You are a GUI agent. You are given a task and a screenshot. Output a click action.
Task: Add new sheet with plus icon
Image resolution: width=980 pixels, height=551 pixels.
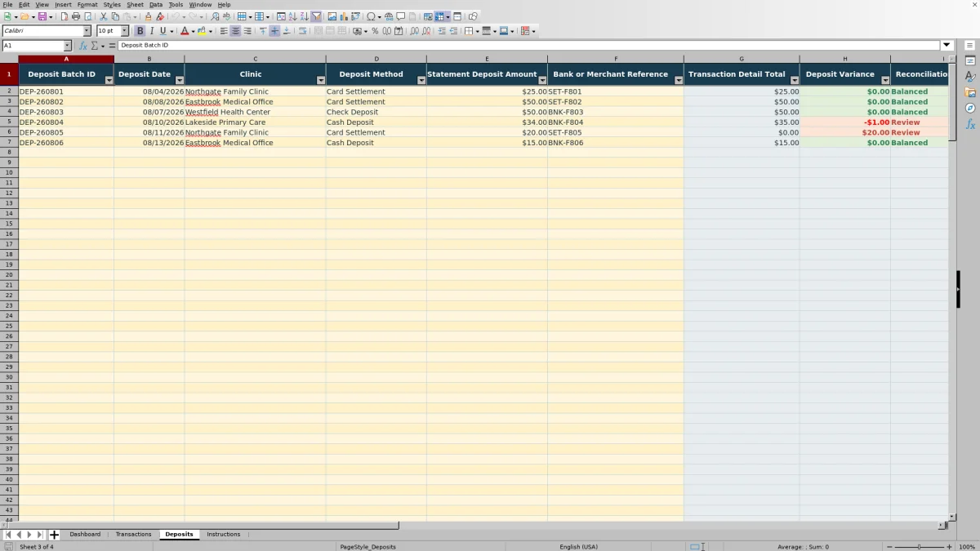(x=55, y=535)
